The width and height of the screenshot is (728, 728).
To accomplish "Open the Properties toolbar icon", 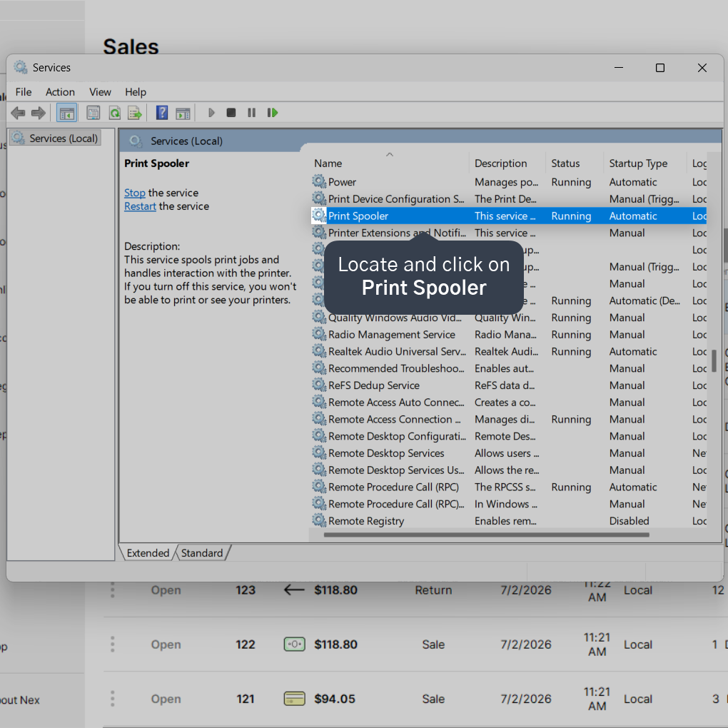I will click(93, 113).
